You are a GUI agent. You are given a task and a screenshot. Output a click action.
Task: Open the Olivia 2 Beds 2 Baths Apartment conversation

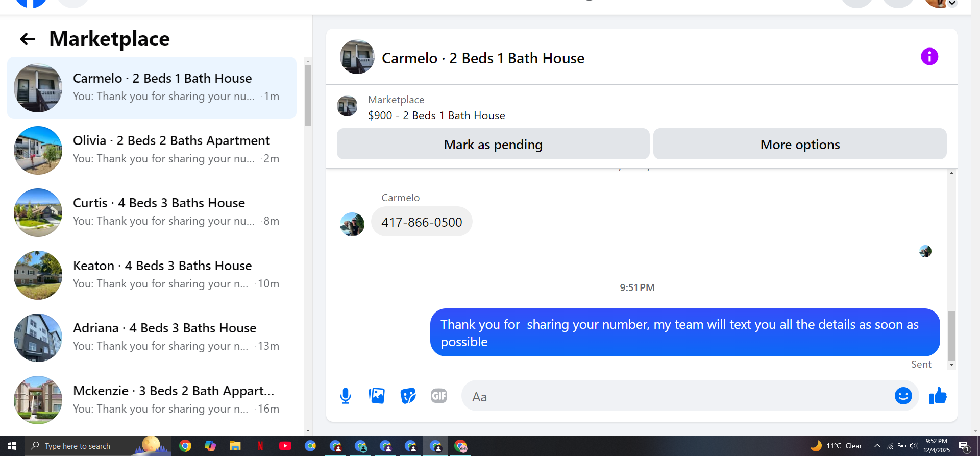(x=152, y=150)
